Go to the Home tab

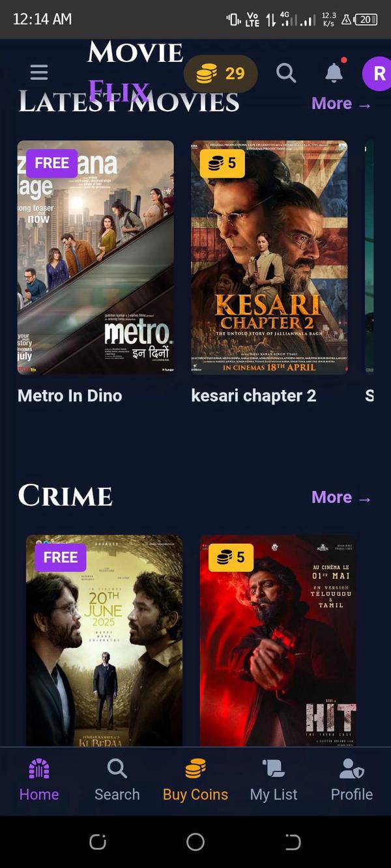39,781
